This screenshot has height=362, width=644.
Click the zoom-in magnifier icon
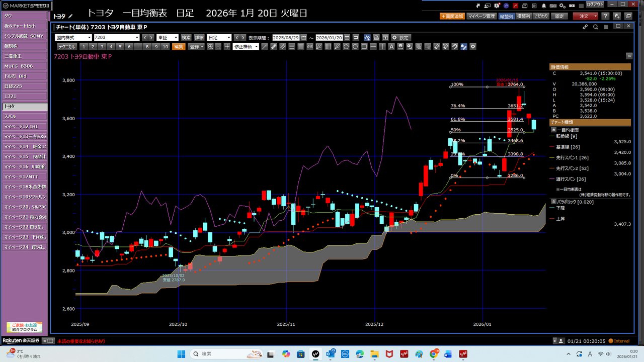point(210,47)
